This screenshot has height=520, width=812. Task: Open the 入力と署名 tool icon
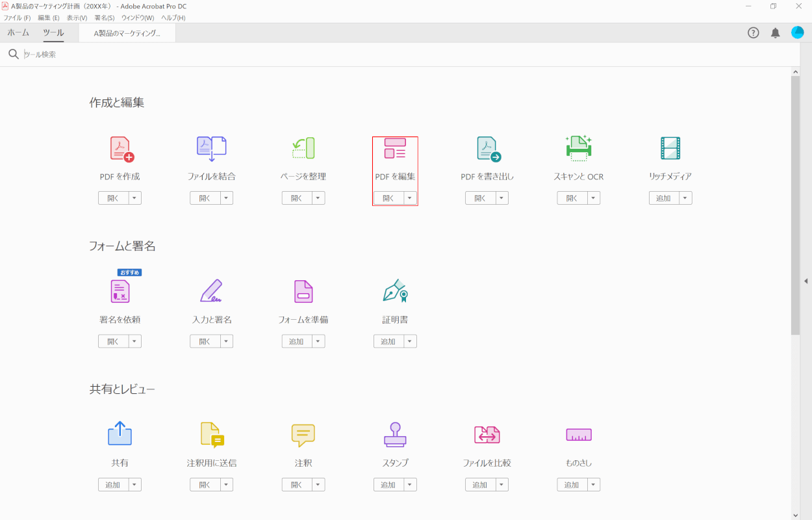click(211, 291)
